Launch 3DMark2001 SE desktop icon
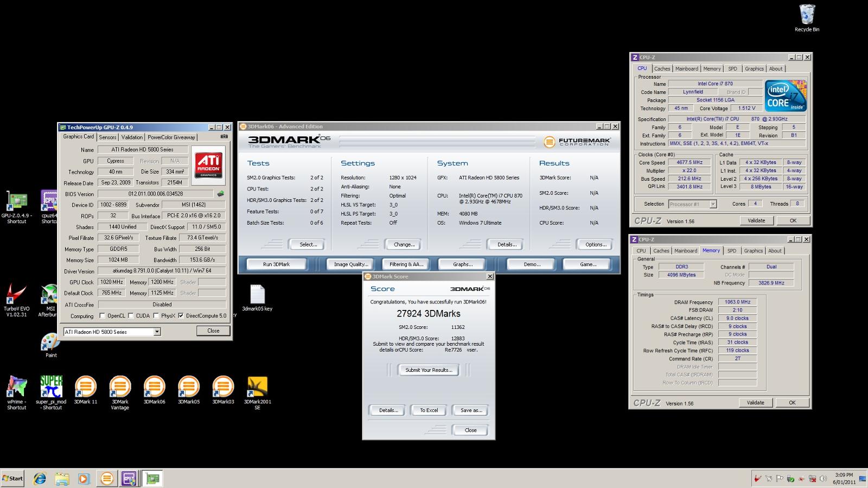The width and height of the screenshot is (868, 488). point(257,392)
